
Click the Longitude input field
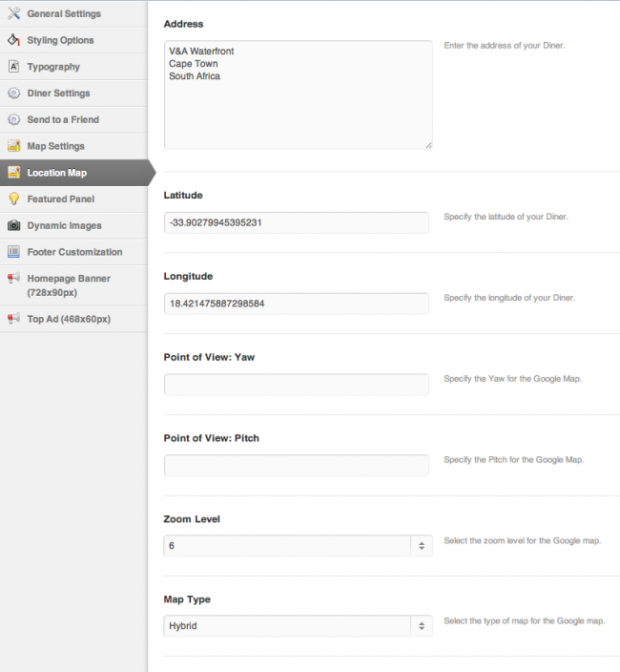point(296,304)
